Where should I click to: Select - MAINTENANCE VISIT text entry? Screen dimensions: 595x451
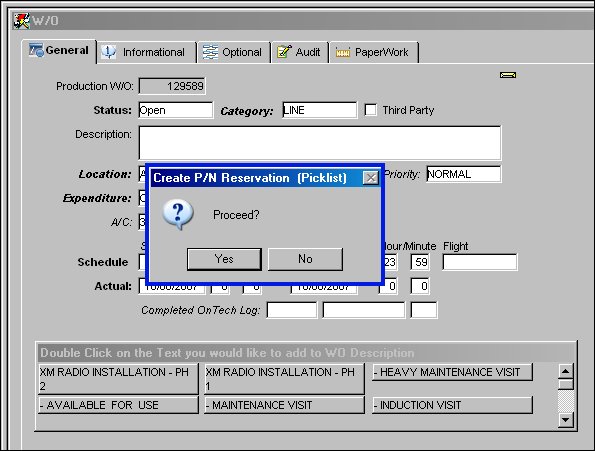coord(284,405)
